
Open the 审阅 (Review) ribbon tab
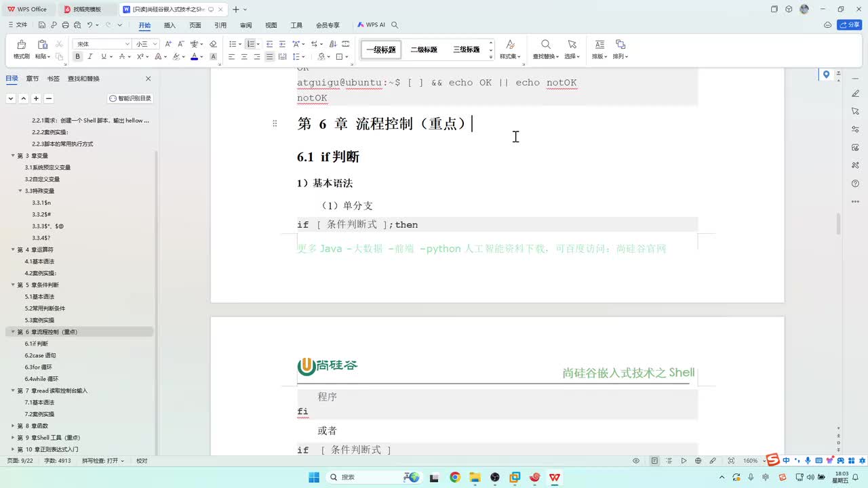point(245,25)
